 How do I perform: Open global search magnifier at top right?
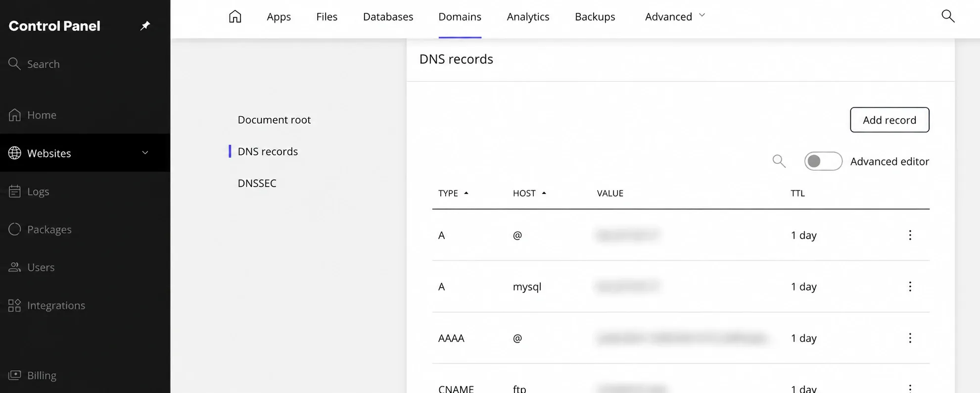click(x=948, y=16)
